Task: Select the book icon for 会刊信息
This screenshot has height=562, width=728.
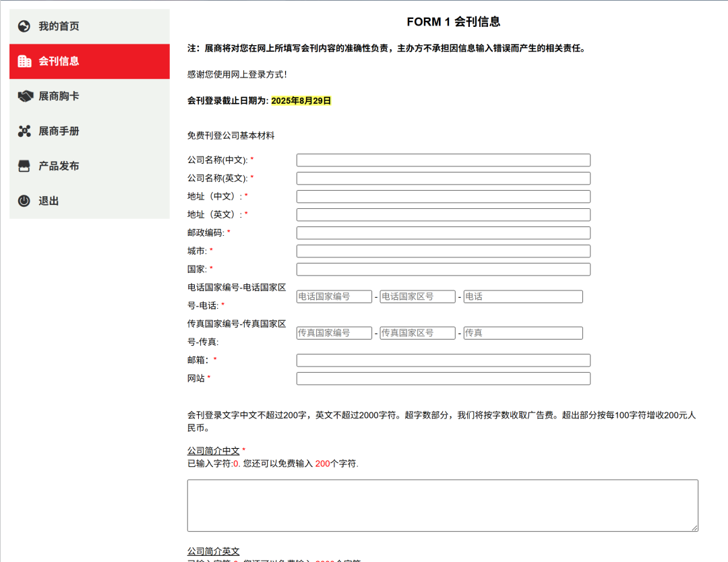Action: (x=24, y=61)
